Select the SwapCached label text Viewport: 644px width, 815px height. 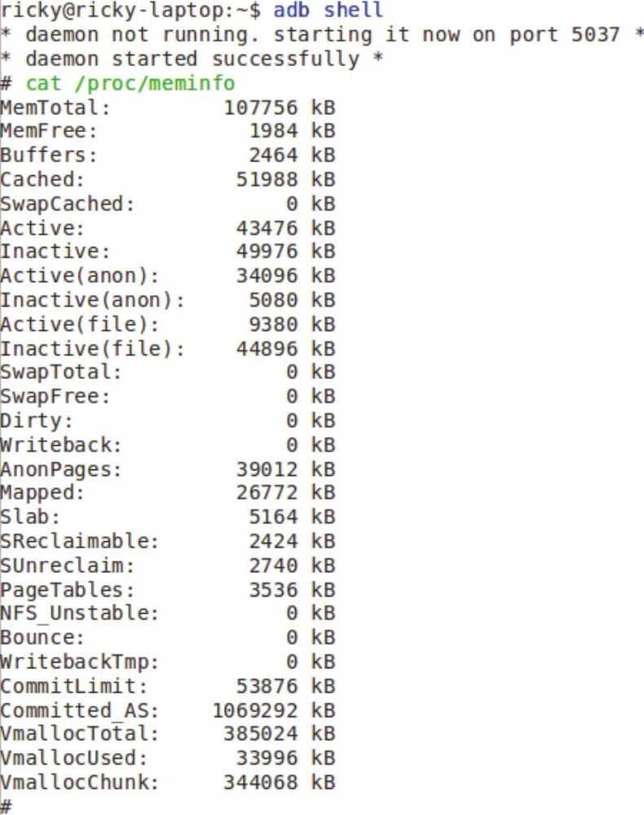(67, 203)
